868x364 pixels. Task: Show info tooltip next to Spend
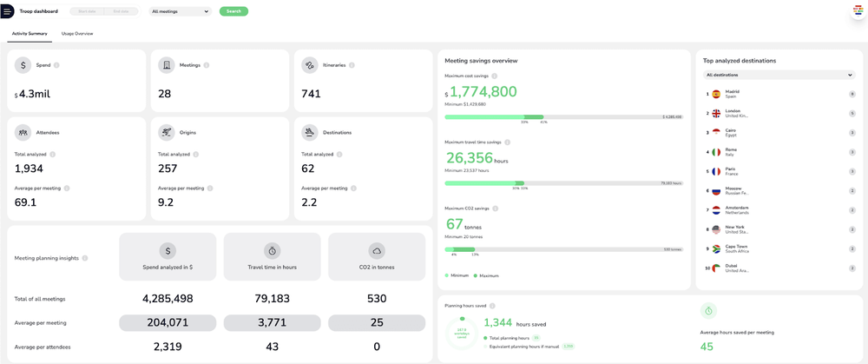pyautogui.click(x=58, y=65)
